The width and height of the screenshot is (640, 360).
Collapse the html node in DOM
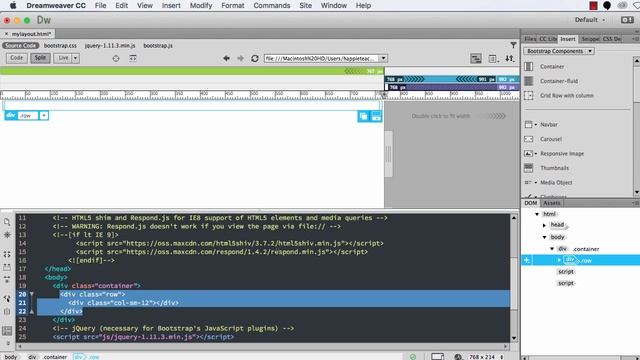coord(537,214)
